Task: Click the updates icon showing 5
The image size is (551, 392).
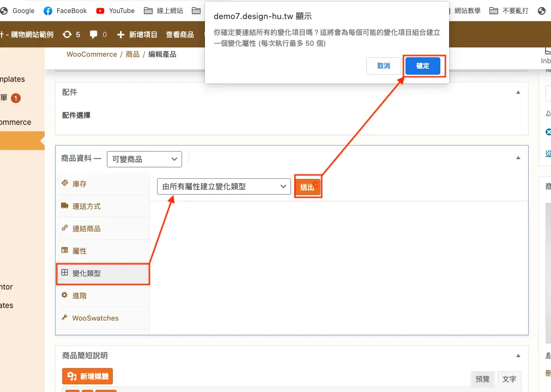Action: 67,34
